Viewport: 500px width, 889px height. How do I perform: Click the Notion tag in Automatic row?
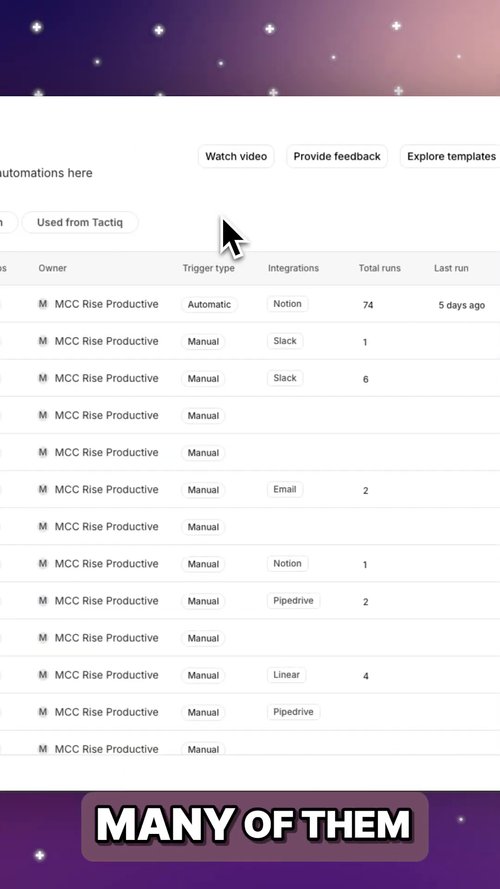pyautogui.click(x=287, y=304)
